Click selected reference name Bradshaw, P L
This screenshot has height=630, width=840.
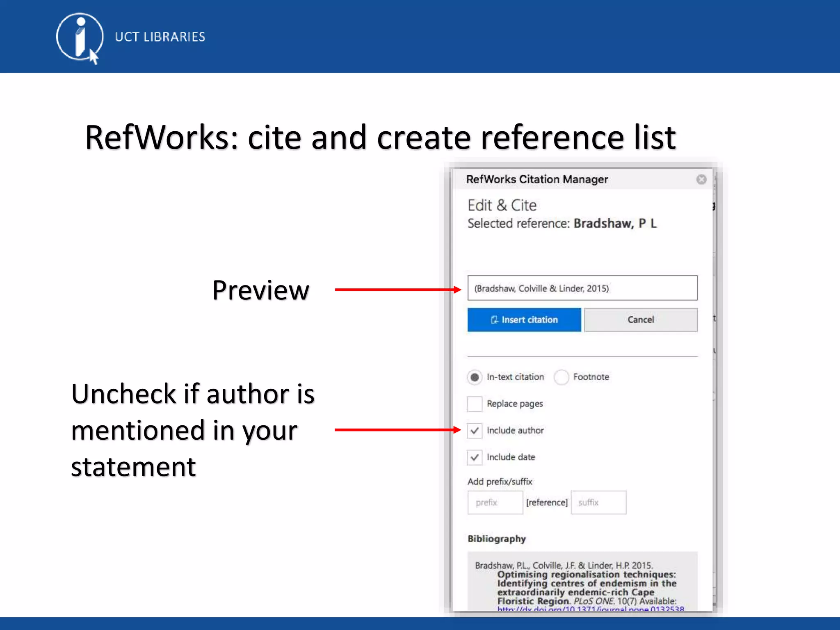[x=615, y=224]
